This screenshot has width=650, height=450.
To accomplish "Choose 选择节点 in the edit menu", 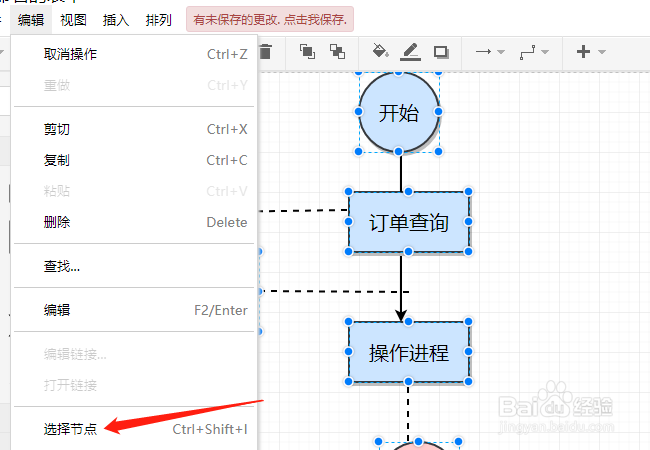I will (x=134, y=429).
